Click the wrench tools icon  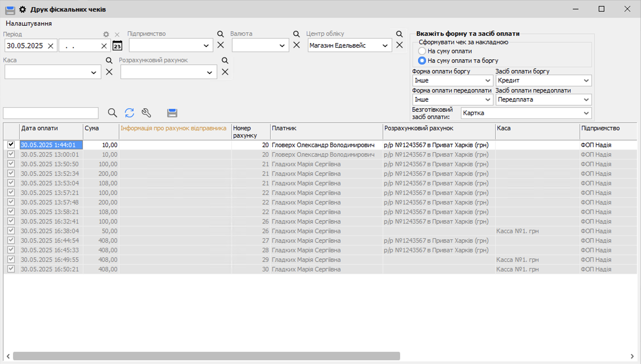146,113
